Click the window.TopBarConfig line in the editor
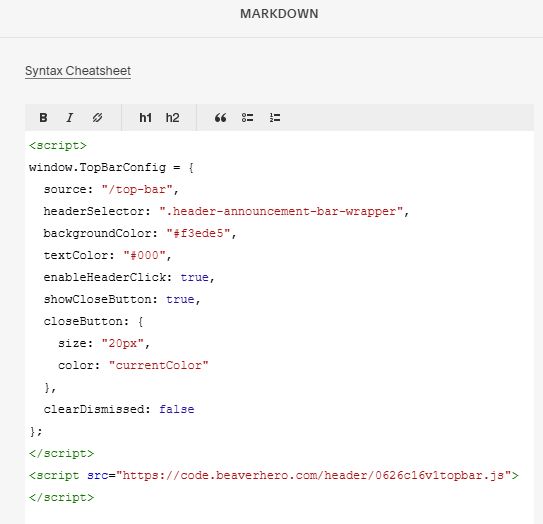 pyautogui.click(x=111, y=168)
